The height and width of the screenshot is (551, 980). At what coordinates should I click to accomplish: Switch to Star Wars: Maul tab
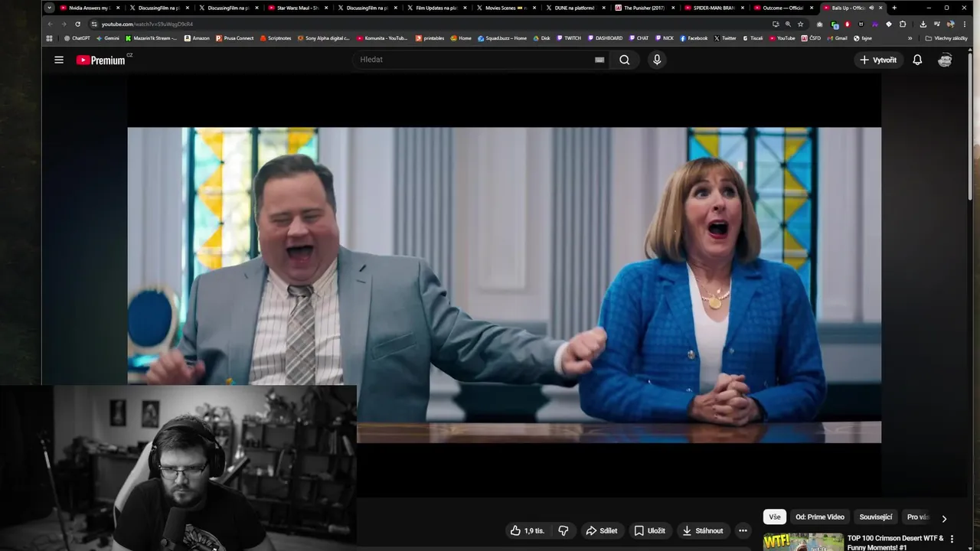297,8
